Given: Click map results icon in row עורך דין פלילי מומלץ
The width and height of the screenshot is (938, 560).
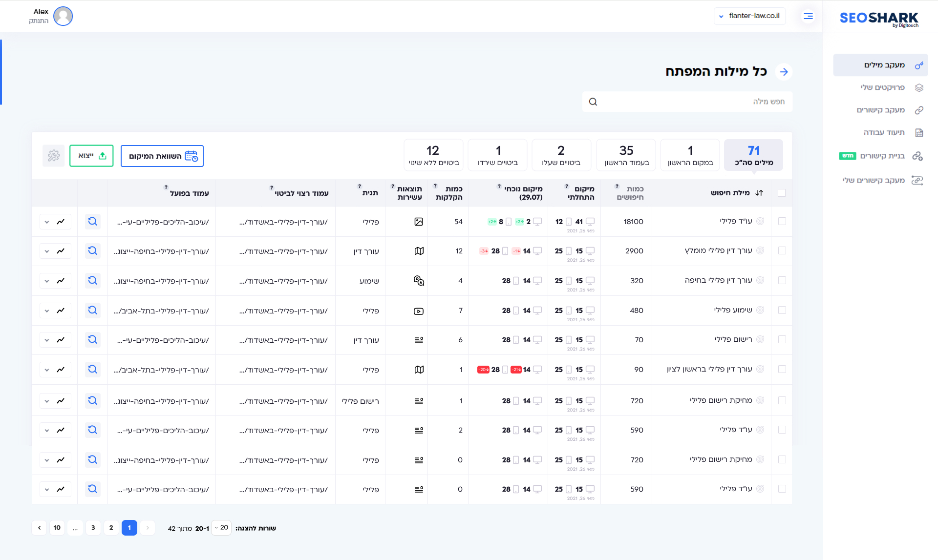Looking at the screenshot, I should tap(419, 251).
